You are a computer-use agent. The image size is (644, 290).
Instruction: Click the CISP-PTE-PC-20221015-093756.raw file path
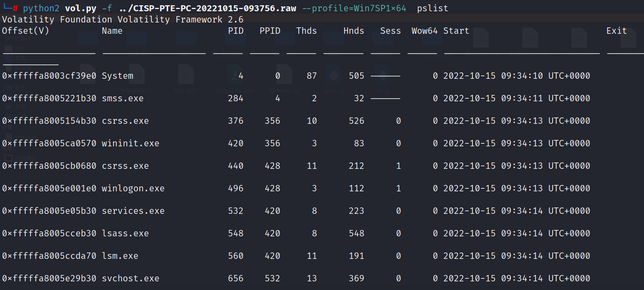tap(208, 8)
